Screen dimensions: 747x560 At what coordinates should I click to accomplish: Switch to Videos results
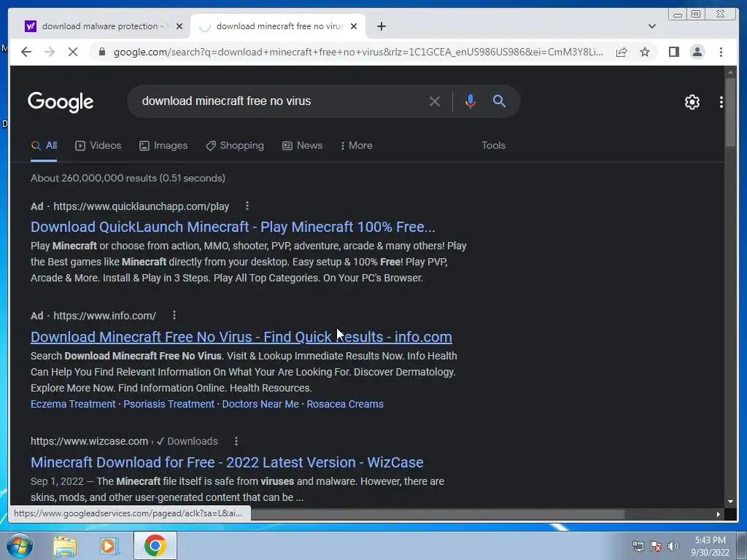point(98,146)
